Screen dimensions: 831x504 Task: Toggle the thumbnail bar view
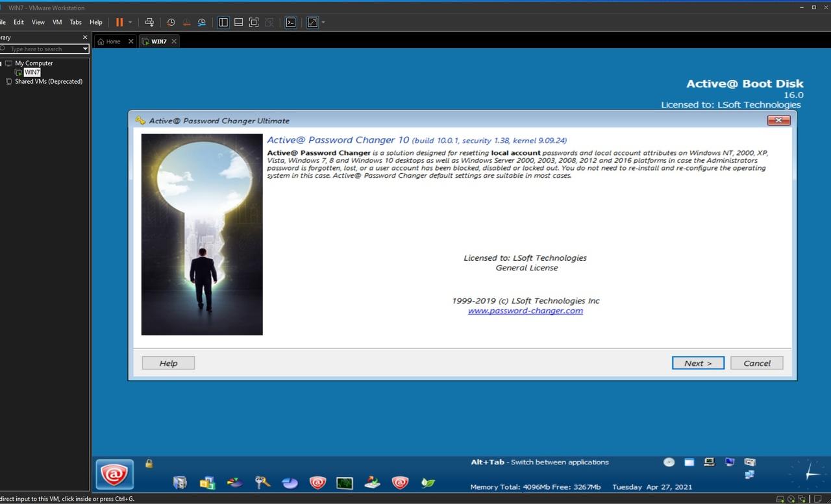238,22
